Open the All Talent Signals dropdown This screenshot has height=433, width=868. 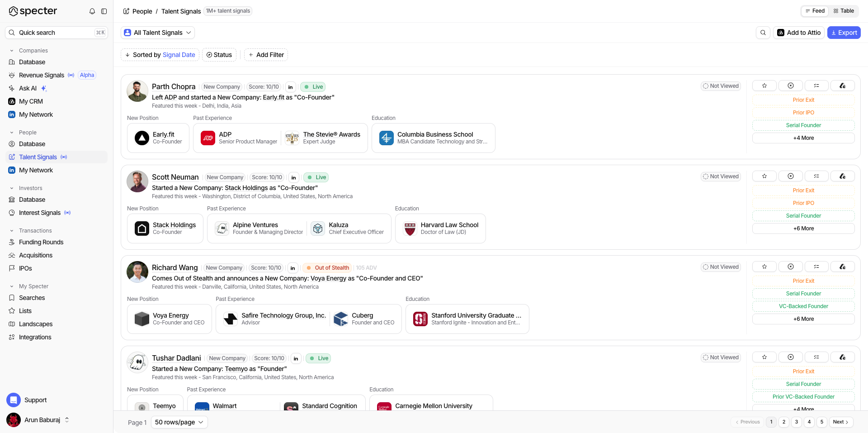(x=157, y=33)
